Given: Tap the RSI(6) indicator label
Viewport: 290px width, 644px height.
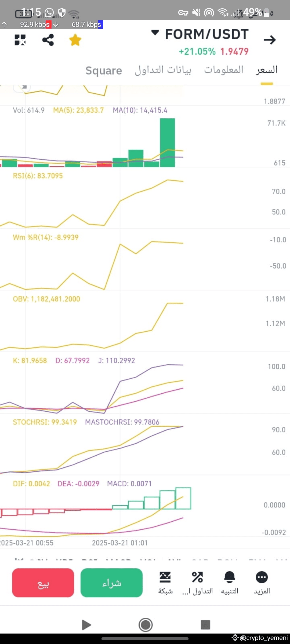Looking at the screenshot, I should pyautogui.click(x=38, y=176).
